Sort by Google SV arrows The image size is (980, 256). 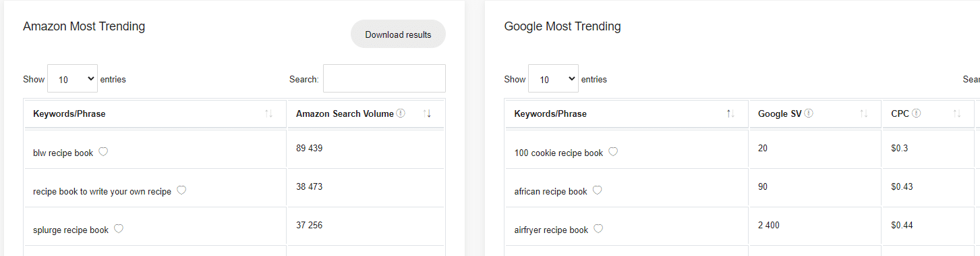pos(864,114)
